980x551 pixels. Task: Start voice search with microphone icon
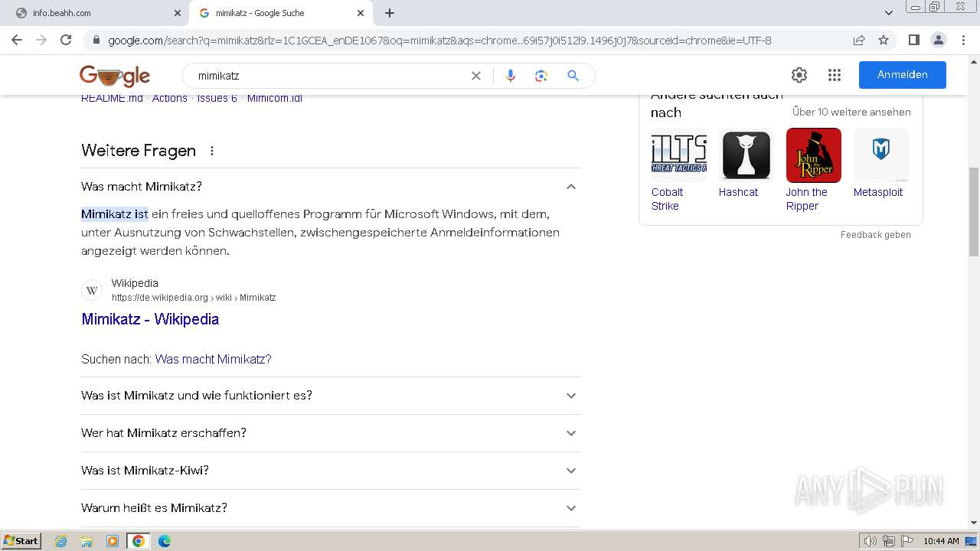[511, 76]
